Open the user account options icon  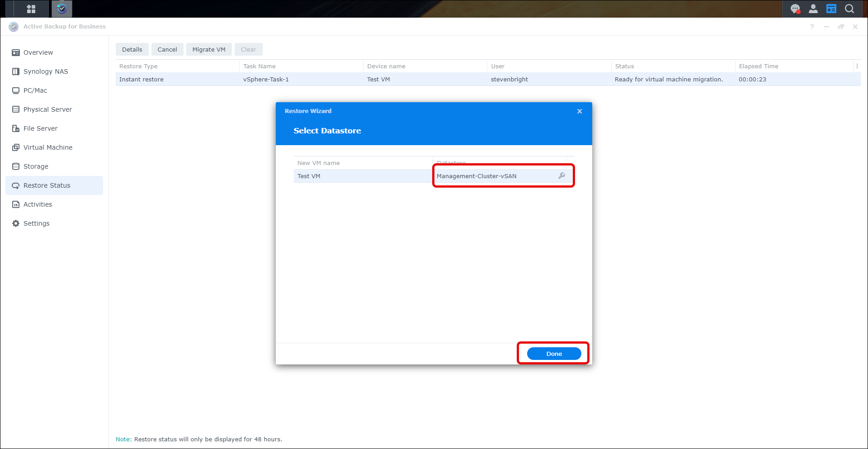[x=813, y=9]
